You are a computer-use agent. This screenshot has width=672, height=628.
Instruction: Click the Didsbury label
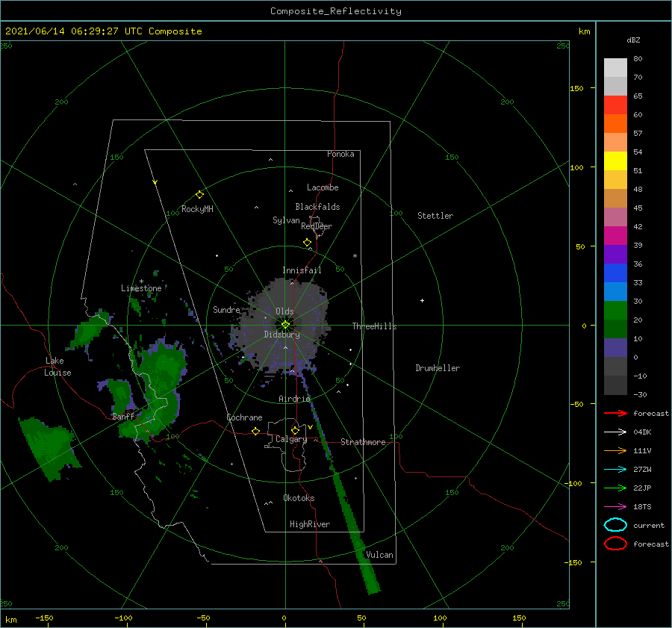pos(282,335)
